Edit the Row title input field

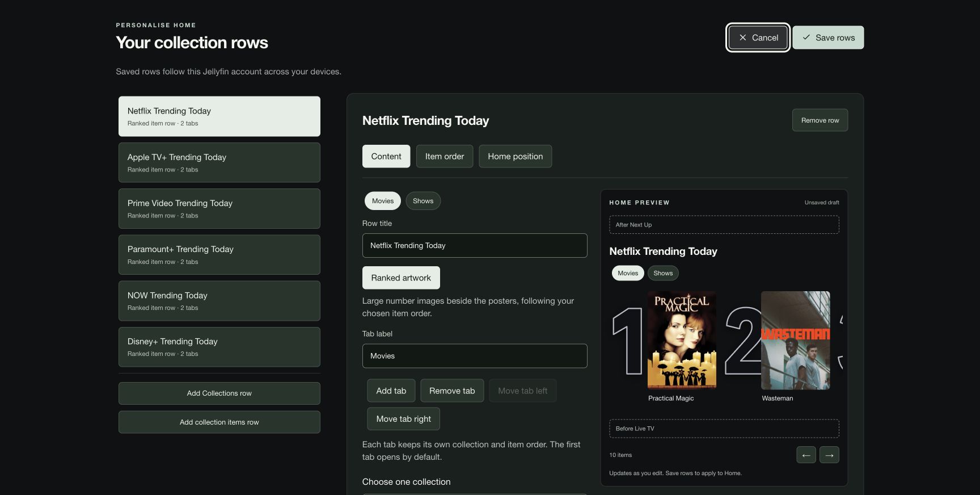click(475, 246)
